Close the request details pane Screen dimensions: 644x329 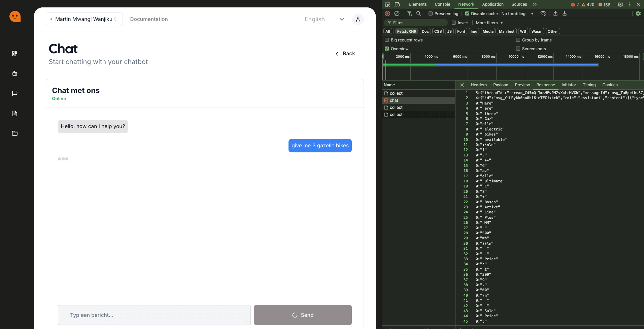point(462,85)
